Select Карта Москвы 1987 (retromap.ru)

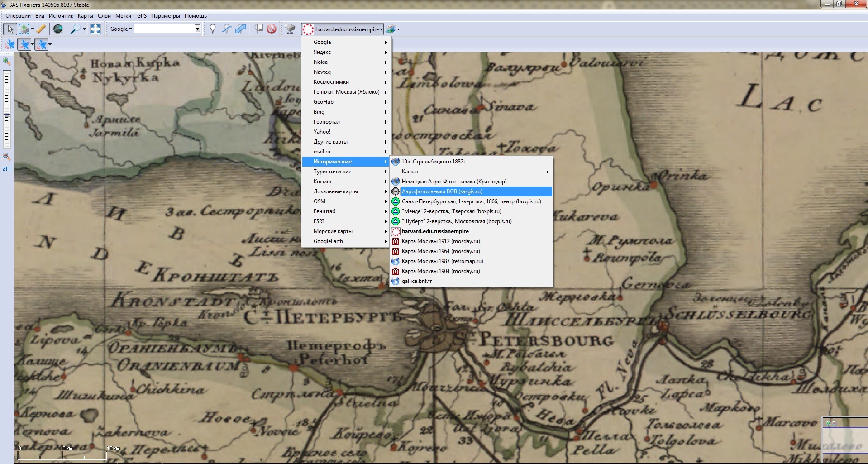(x=471, y=261)
